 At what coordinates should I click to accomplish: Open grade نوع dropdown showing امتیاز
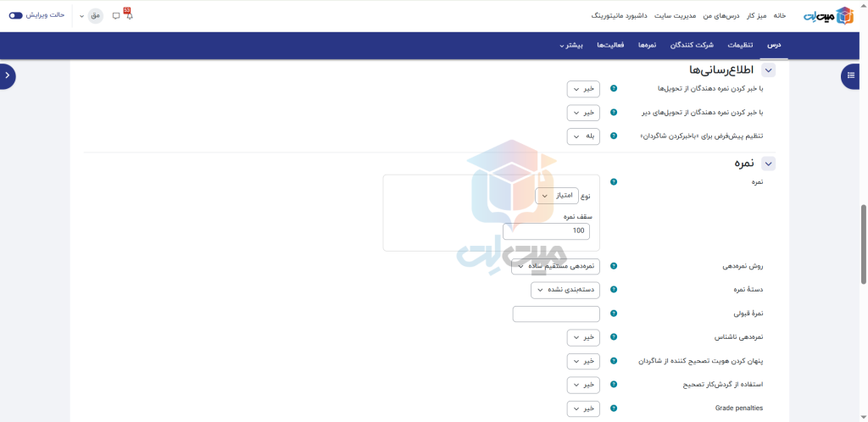tap(557, 196)
